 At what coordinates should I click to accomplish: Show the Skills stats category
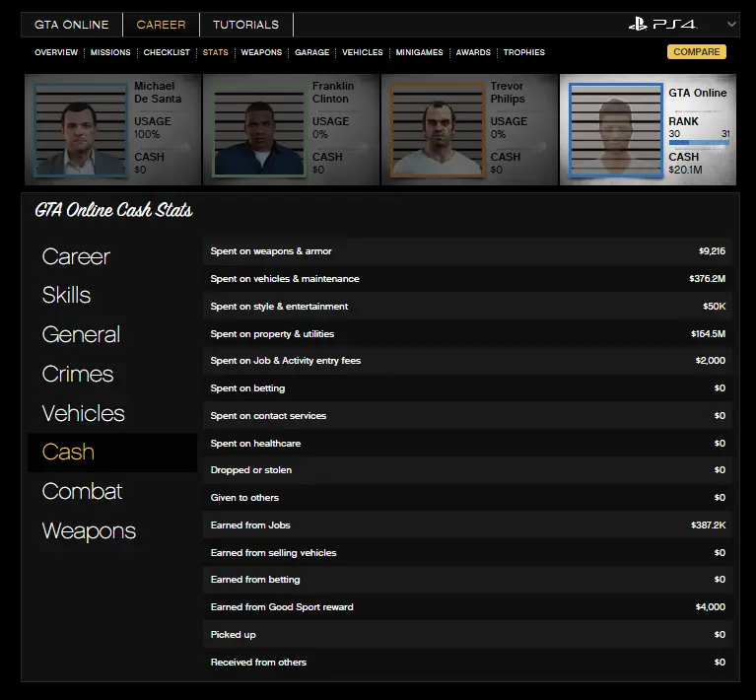pos(66,296)
